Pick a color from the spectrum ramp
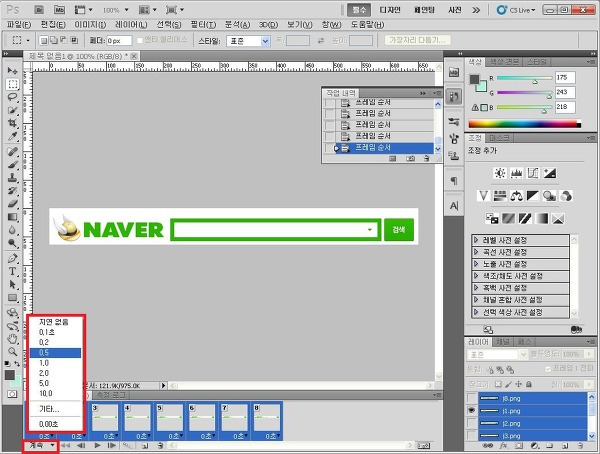This screenshot has width=600, height=454. 525,124
